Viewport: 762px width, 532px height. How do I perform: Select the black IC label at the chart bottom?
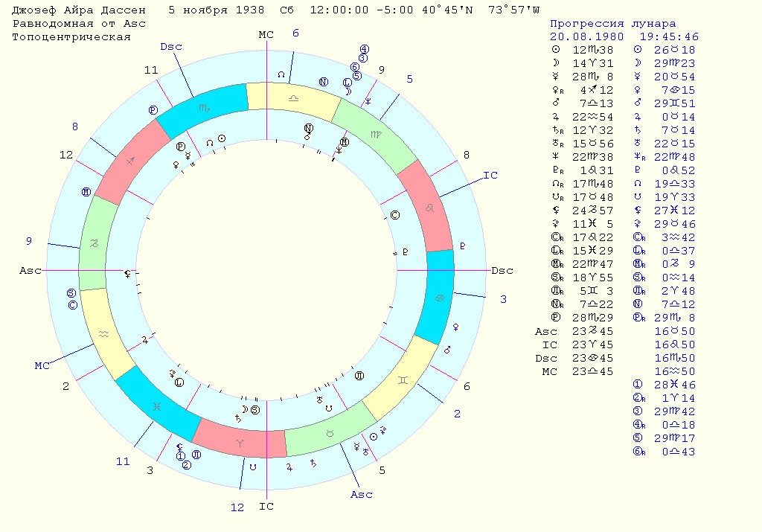266,507
